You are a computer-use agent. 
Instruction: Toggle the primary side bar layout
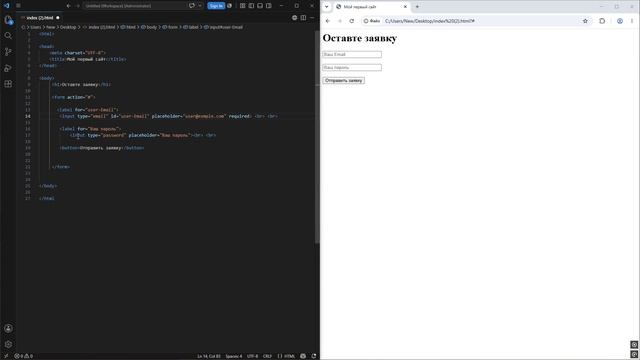pos(251,6)
